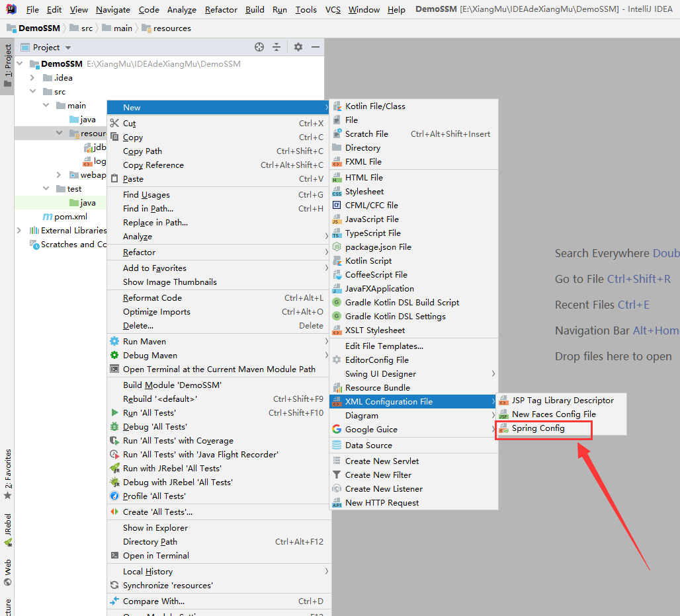680x616 pixels.
Task: Choose Show in Explorer
Action: [x=218, y=527]
